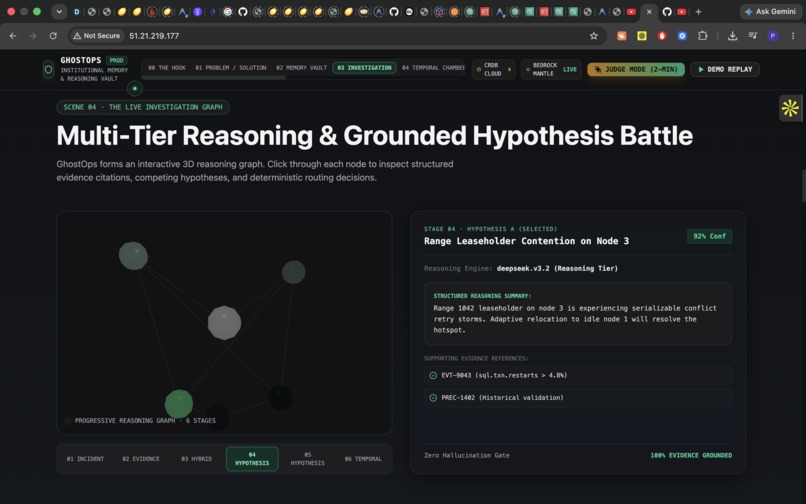
Task: Click the check icon beside PREC-1402
Action: pyautogui.click(x=433, y=398)
